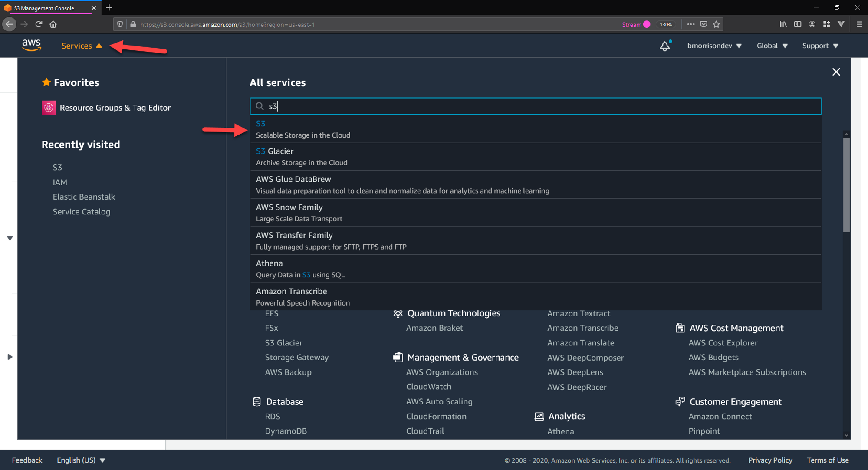Viewport: 868px width, 470px height.
Task: Select S3 Scalable Storage search result
Action: [536, 129]
